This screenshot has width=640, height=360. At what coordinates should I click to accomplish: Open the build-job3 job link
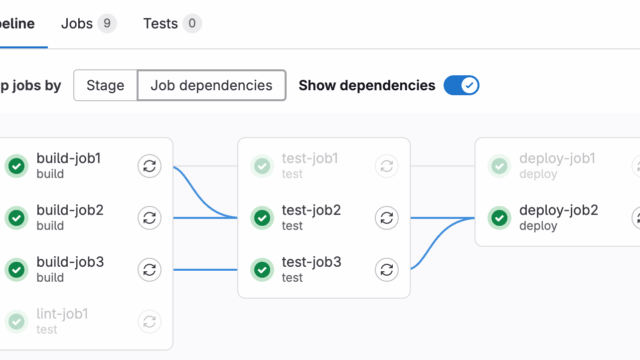70,262
